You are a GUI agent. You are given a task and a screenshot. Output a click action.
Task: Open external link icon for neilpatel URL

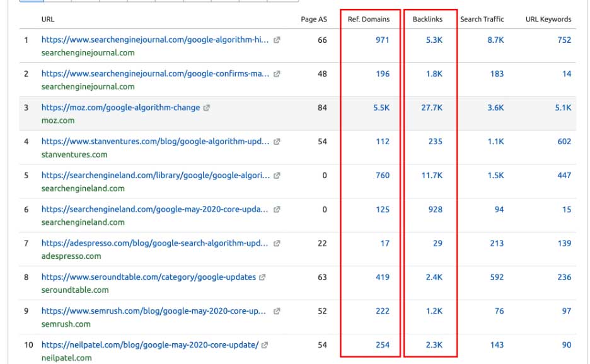(x=265, y=345)
